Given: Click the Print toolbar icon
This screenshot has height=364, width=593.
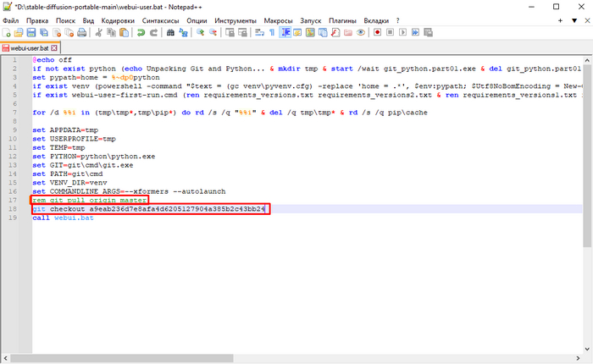Looking at the screenshot, I should point(82,32).
